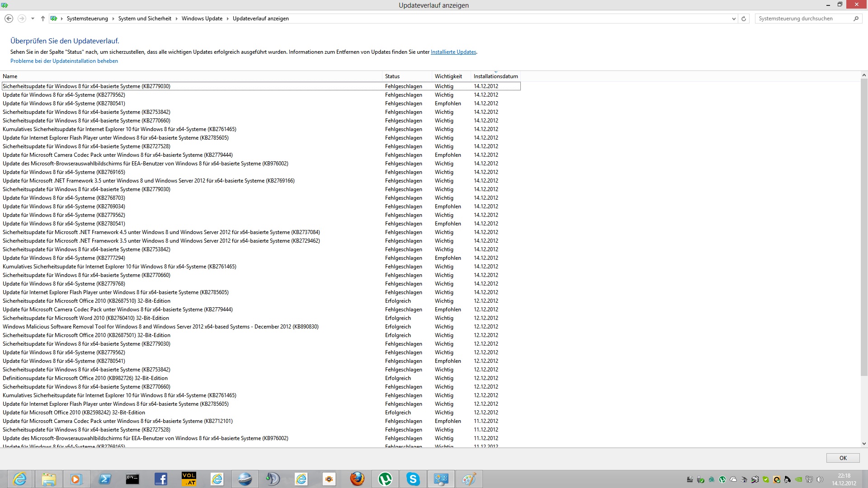The image size is (868, 488).
Task: Go up one level with the up arrow
Action: (x=43, y=19)
